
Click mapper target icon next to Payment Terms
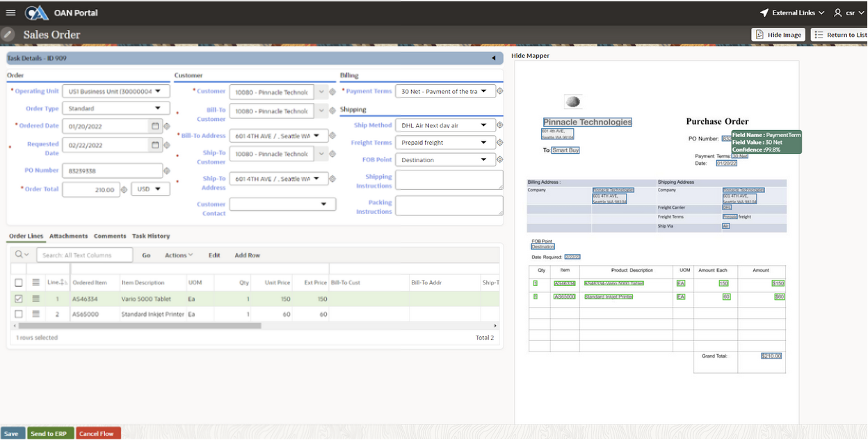(499, 91)
